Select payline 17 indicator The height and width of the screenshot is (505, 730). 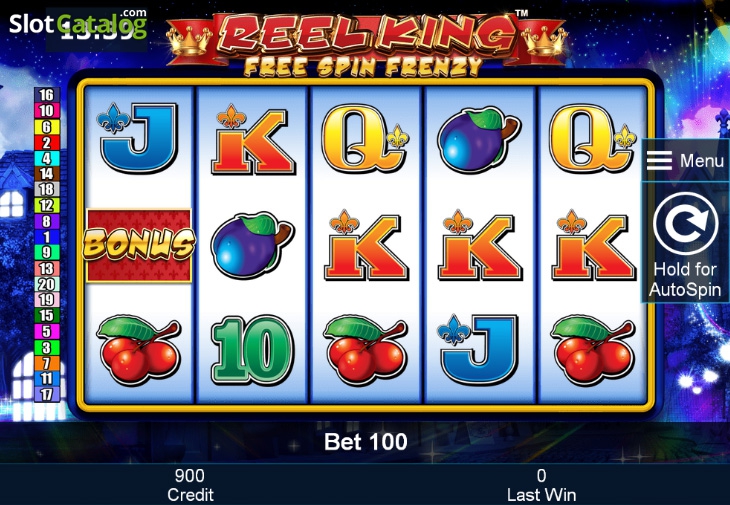[x=47, y=394]
